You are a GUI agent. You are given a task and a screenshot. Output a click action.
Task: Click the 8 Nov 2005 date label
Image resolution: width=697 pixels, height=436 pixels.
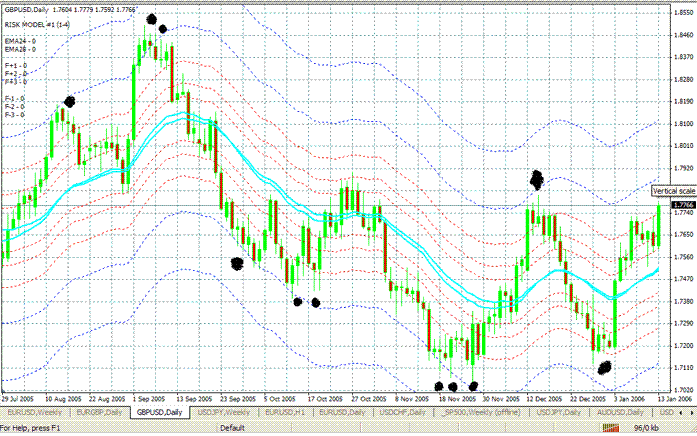412,399
